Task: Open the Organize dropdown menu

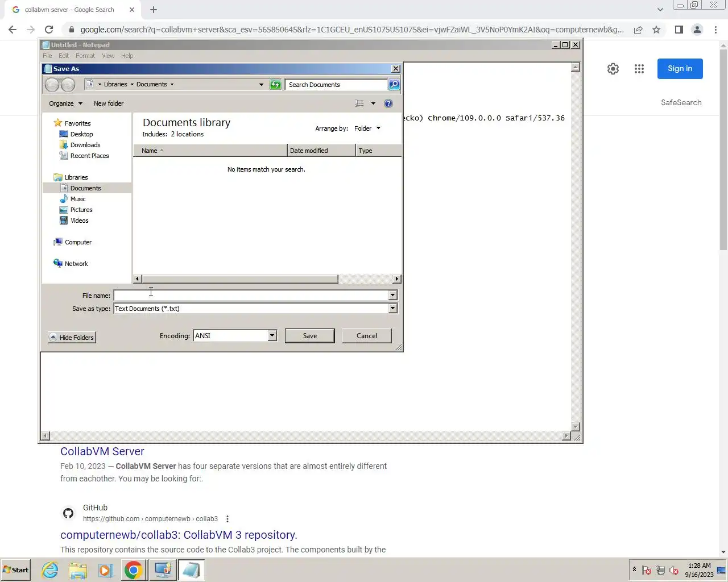Action: (x=65, y=103)
